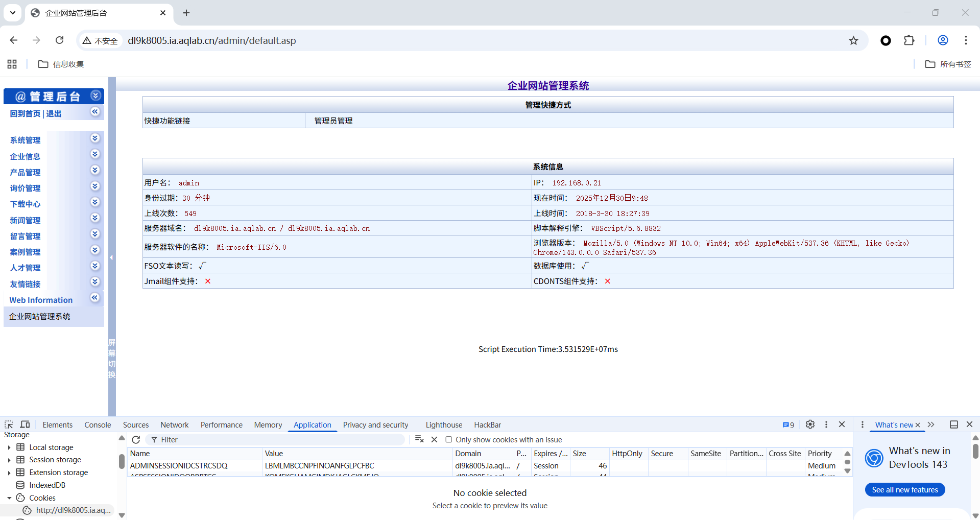Open the Memory tab
This screenshot has width=980, height=520.
[268, 425]
